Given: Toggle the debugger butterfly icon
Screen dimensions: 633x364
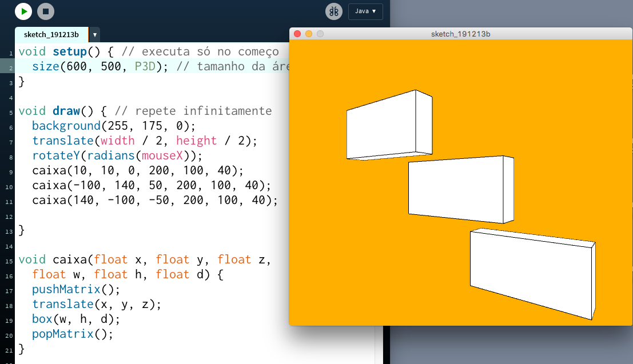Looking at the screenshot, I should click(334, 11).
